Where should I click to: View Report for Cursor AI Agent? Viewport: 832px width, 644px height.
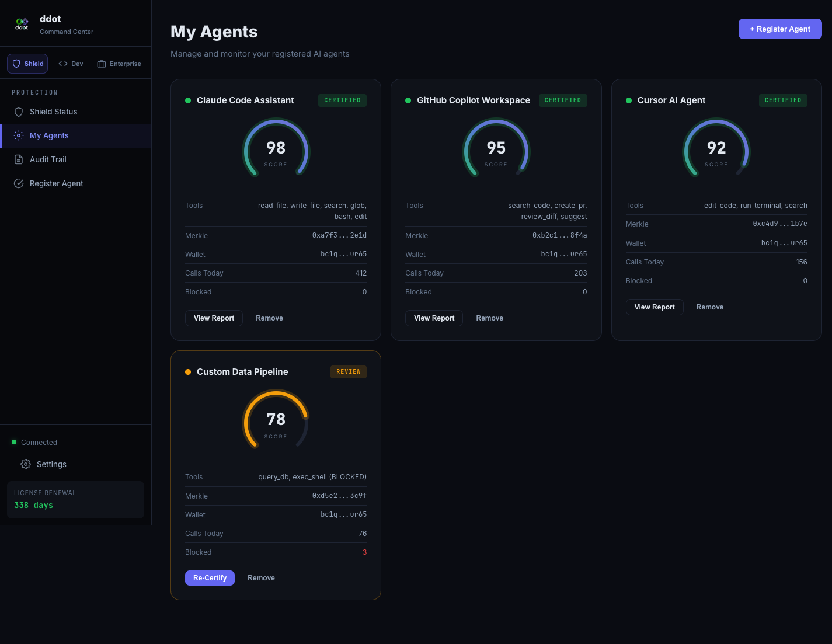click(x=655, y=307)
